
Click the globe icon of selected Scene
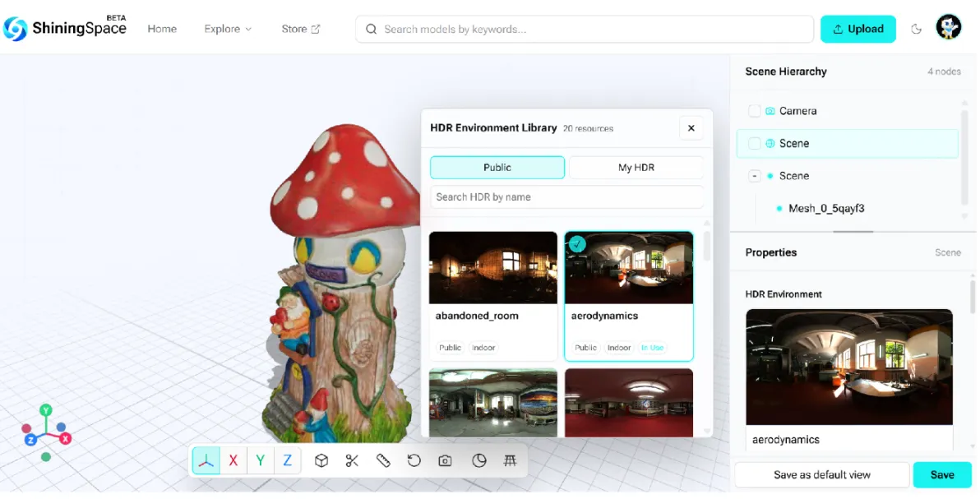pos(770,143)
